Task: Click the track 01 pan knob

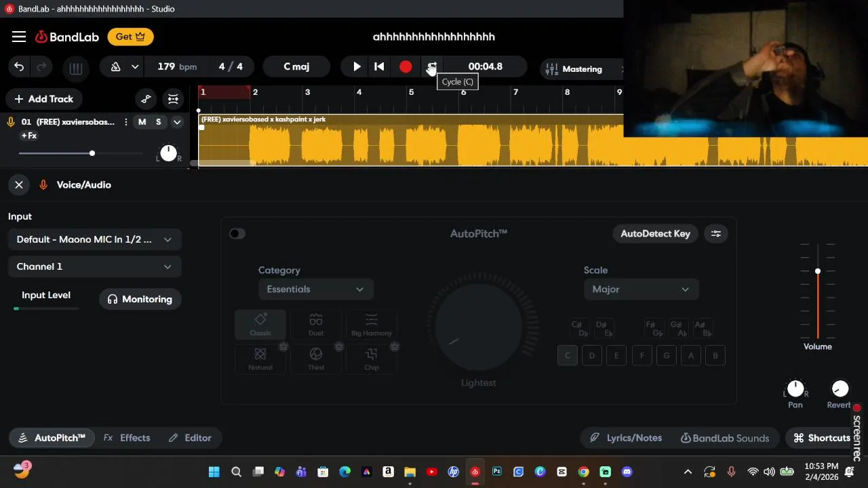Action: (168, 153)
